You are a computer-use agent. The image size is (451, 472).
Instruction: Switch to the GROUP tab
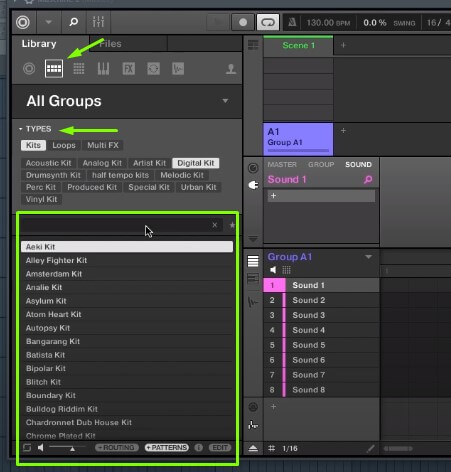coord(321,165)
